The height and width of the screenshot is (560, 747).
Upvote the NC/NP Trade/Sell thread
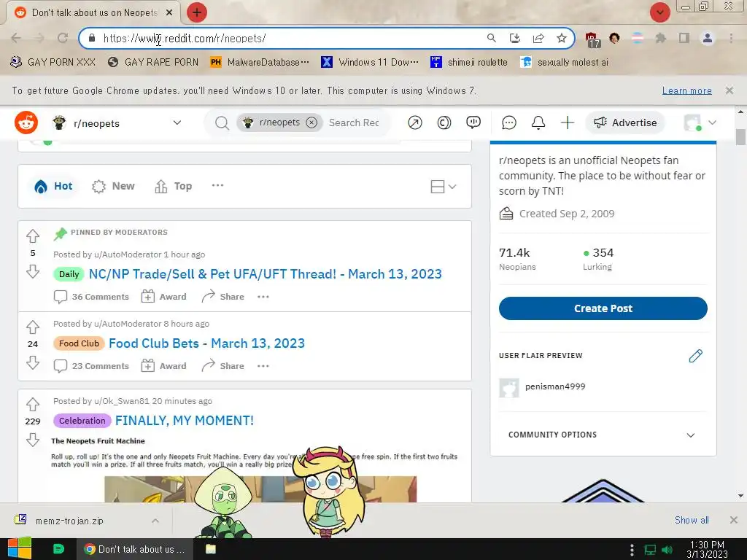pos(33,236)
